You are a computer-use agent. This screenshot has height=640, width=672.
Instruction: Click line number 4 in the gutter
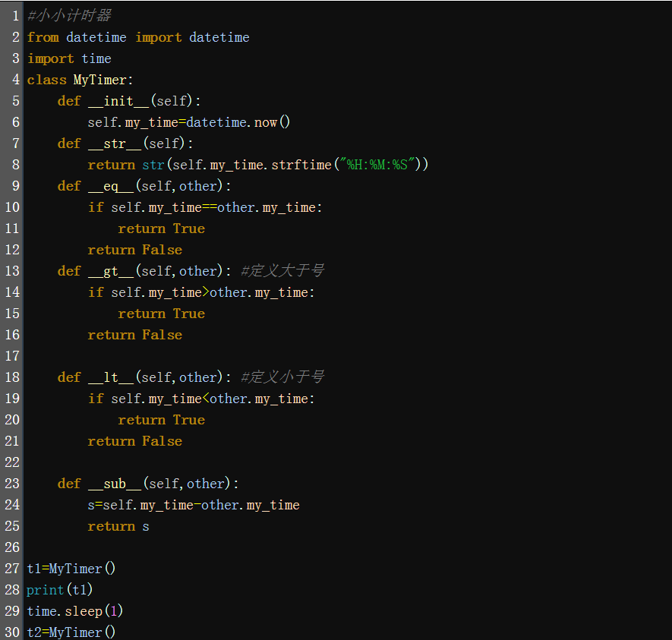pyautogui.click(x=16, y=80)
